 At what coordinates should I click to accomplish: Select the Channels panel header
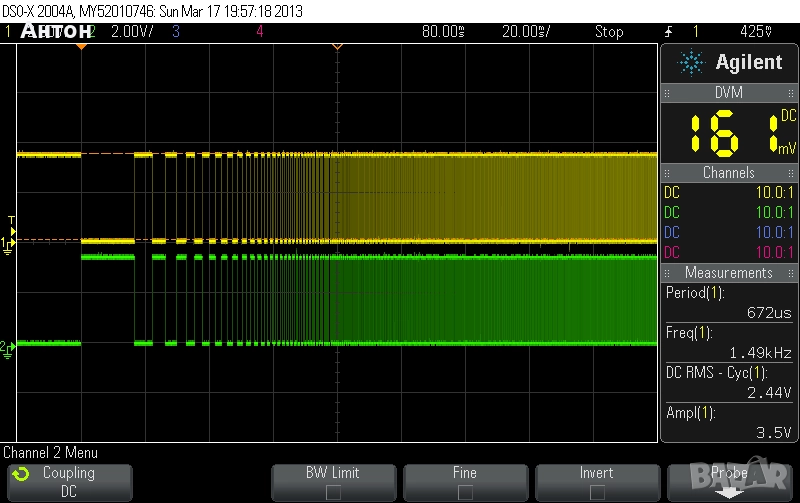point(728,173)
